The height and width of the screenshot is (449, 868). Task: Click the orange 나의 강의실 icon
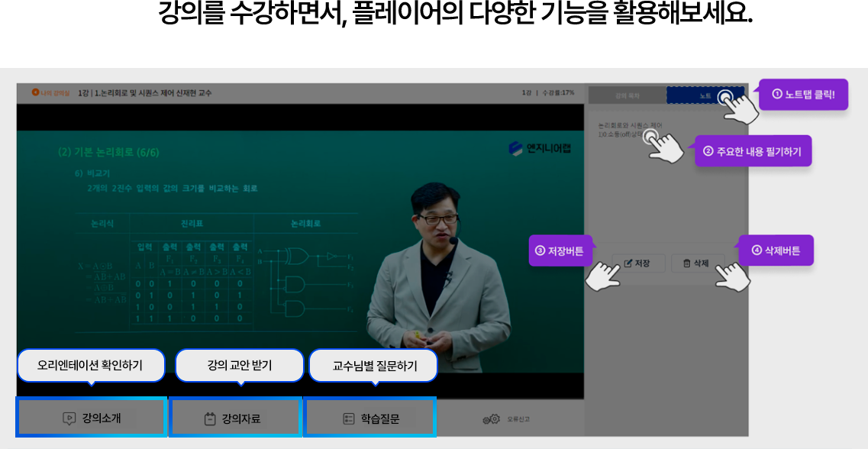[x=35, y=92]
